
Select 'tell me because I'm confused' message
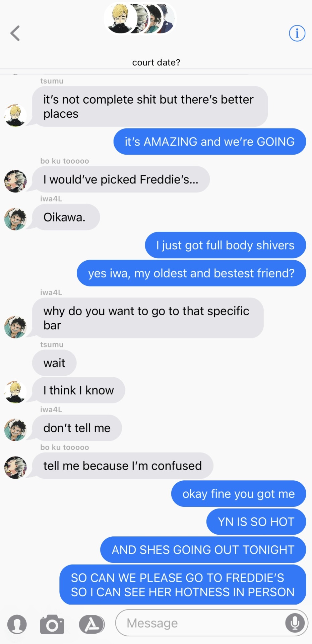[x=123, y=466]
